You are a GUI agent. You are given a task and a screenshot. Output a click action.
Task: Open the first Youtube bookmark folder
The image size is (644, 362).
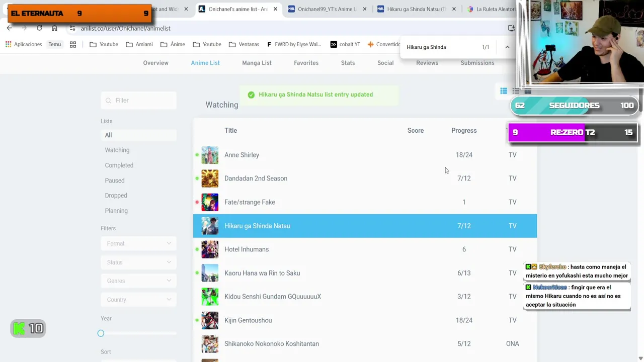click(104, 44)
